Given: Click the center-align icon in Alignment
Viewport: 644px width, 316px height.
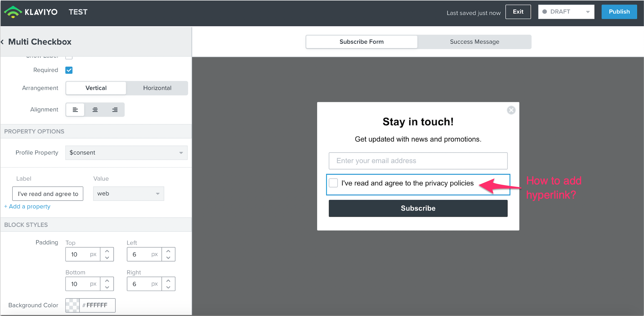Looking at the screenshot, I should (95, 109).
